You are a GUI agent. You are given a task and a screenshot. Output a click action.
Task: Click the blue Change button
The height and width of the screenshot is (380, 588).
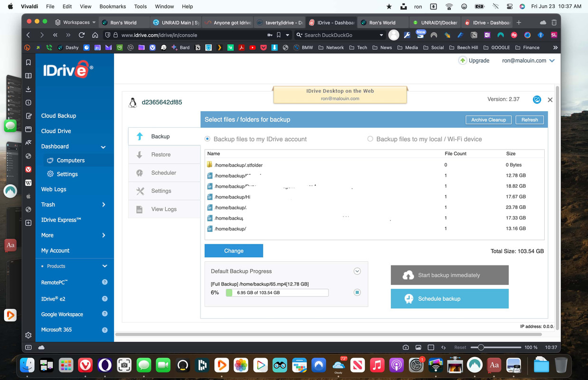234,251
